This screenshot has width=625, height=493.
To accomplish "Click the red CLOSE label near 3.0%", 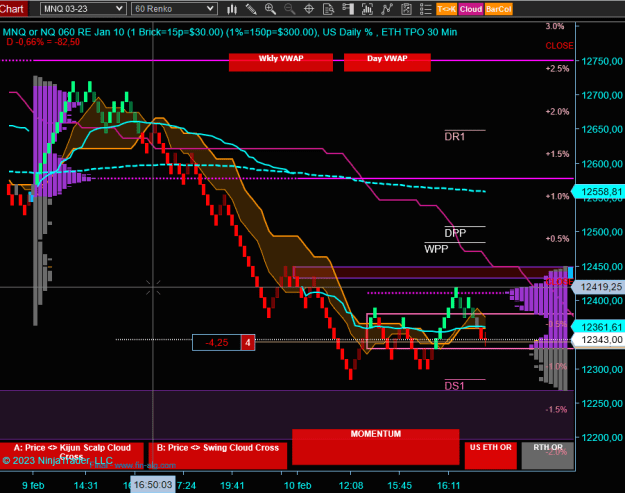I will (559, 46).
